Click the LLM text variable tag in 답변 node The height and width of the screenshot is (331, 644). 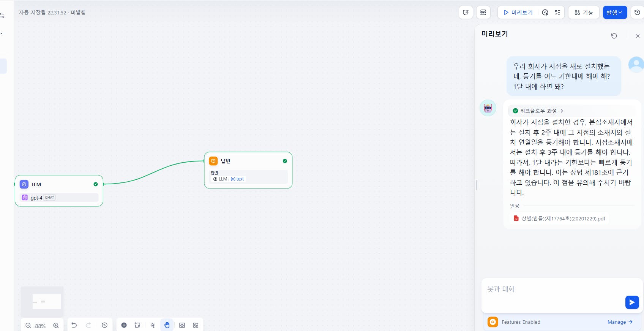pyautogui.click(x=229, y=179)
